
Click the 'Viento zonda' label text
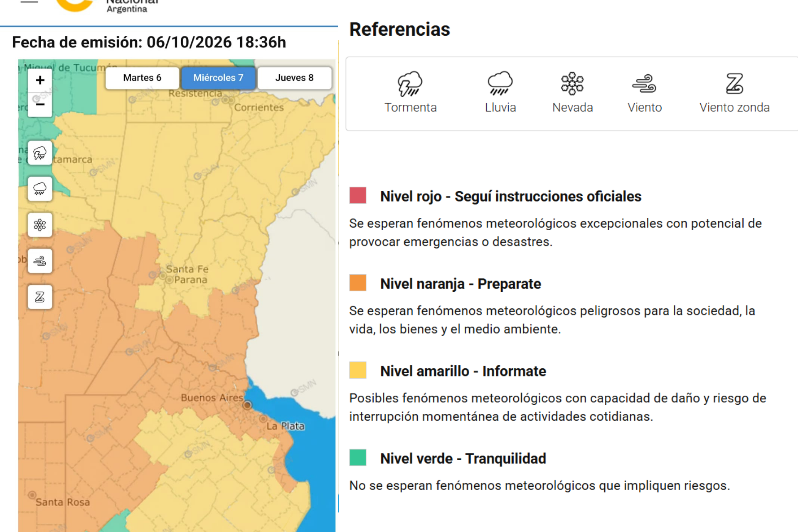point(734,107)
